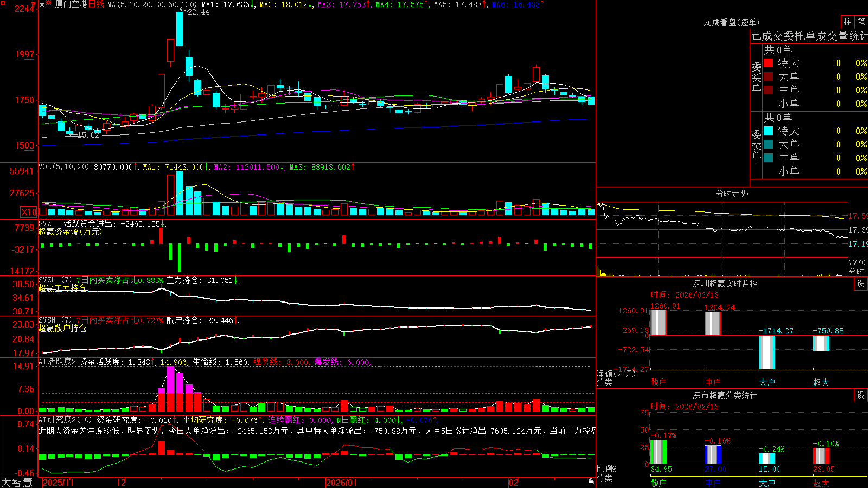Switch to 柱 bar display mode
This screenshot has height=488, width=868.
point(847,22)
